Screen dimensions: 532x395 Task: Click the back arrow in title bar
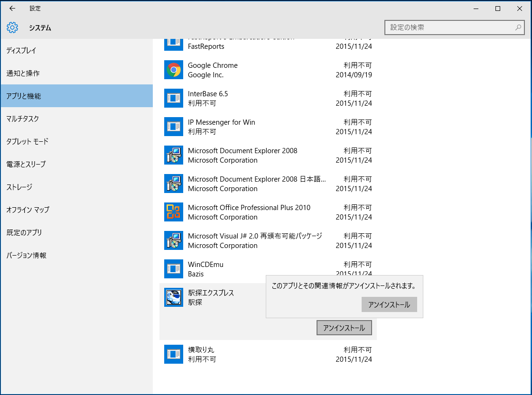pos(12,9)
